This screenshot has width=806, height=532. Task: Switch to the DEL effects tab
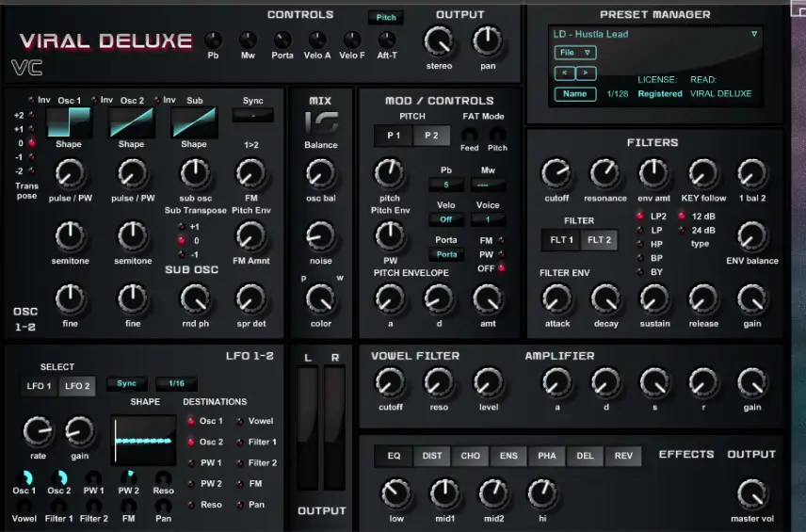click(x=585, y=456)
